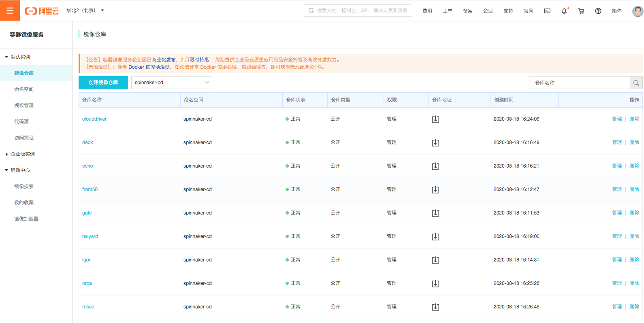Open the region selector 华北2（北京）
The width and height of the screenshot is (644, 323).
[85, 11]
